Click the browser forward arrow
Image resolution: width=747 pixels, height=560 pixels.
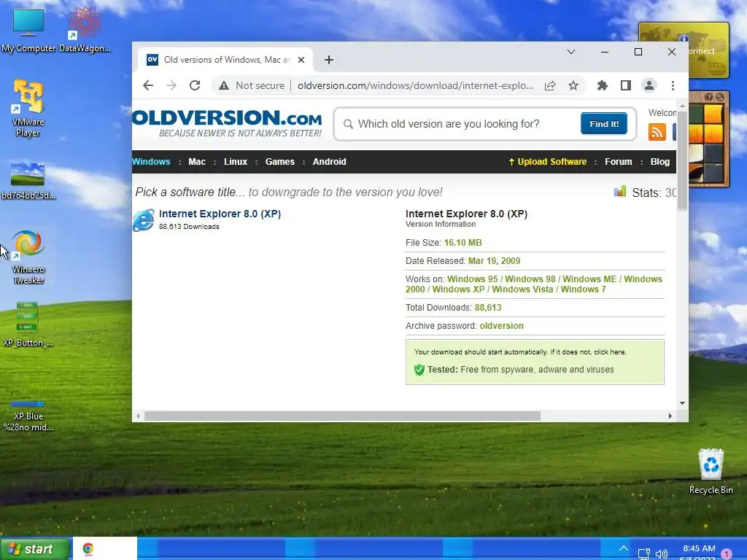(x=171, y=86)
